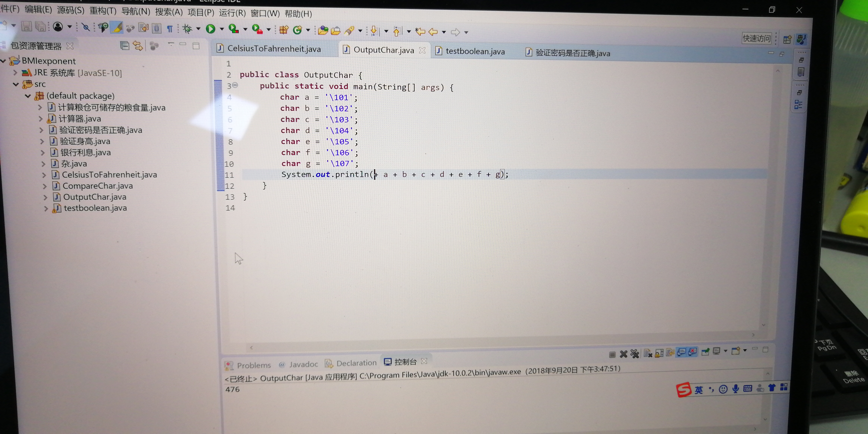Click the New Java Package icon

[284, 30]
